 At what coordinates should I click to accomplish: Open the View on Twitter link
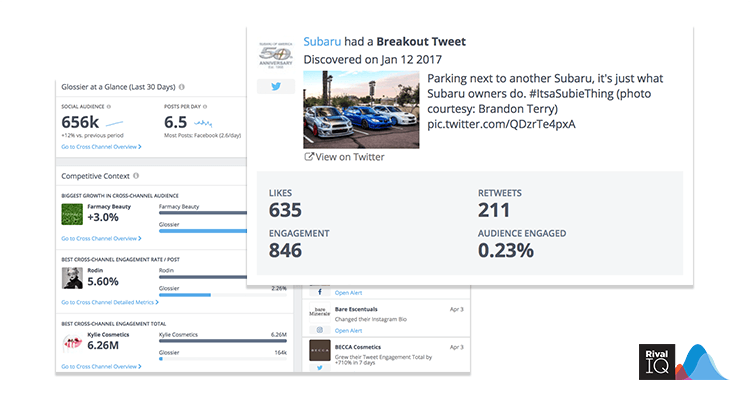(344, 157)
